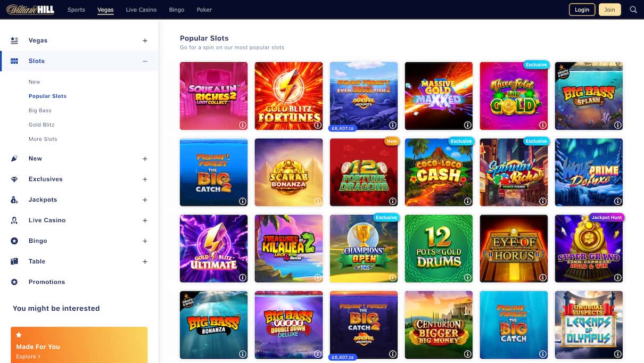Expand the Bingo sidebar section
Viewport: 644px width, 363px height.
145,241
